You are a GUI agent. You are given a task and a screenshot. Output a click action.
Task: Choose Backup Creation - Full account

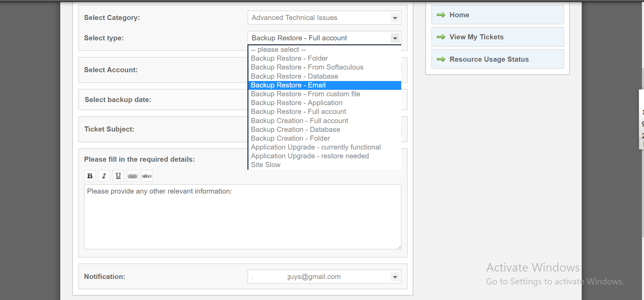299,121
